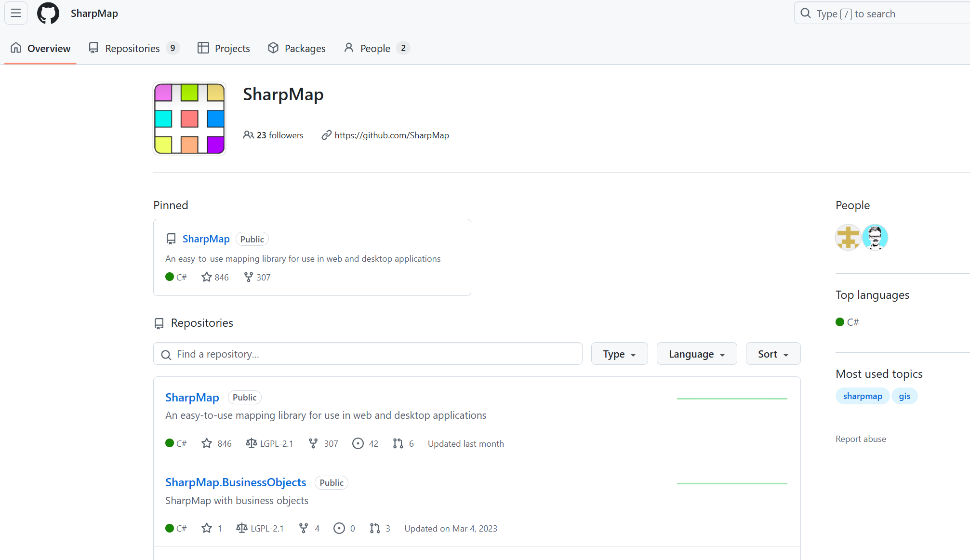Click the GitHub Octocat logo
The width and height of the screenshot is (970, 560).
click(x=48, y=13)
